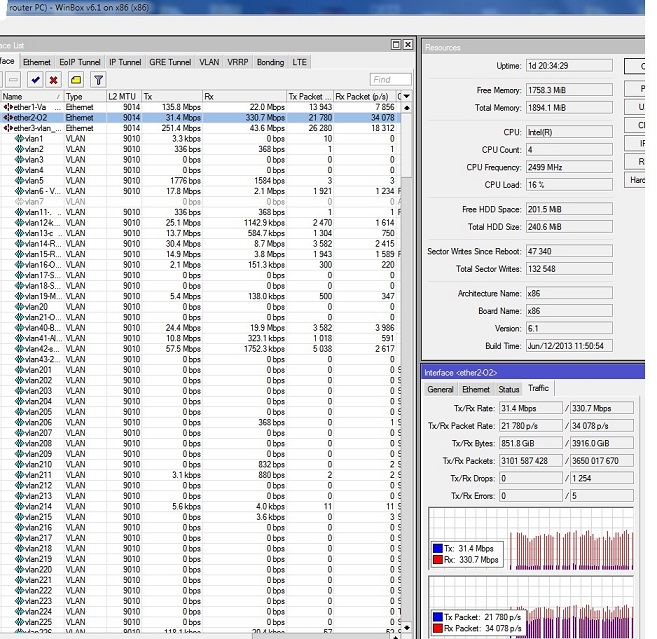
Task: Open the GRE Tunnel tab
Action: (x=170, y=62)
